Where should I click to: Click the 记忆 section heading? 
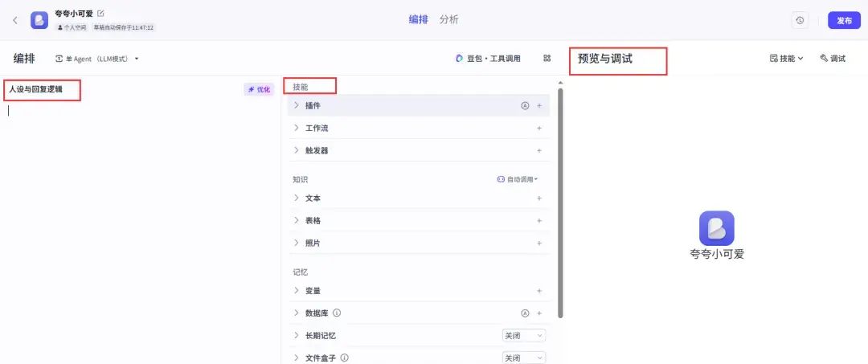[300, 272]
